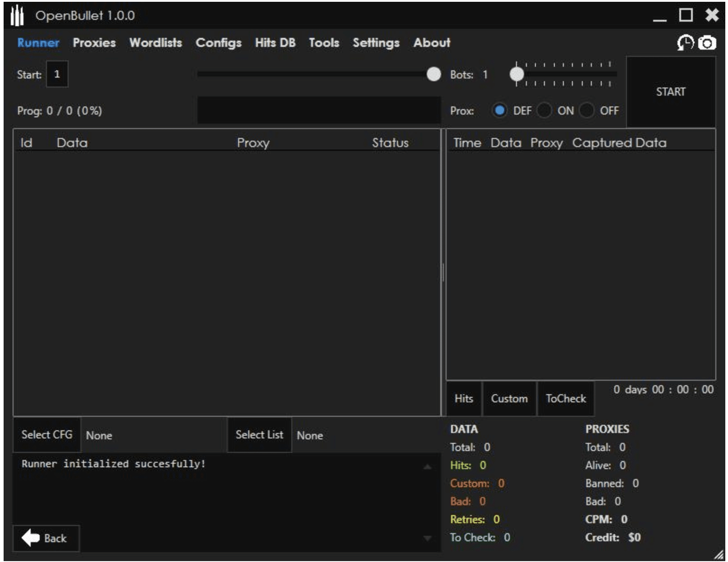The image size is (728, 562).
Task: Switch to the Hits results tab
Action: 464,398
